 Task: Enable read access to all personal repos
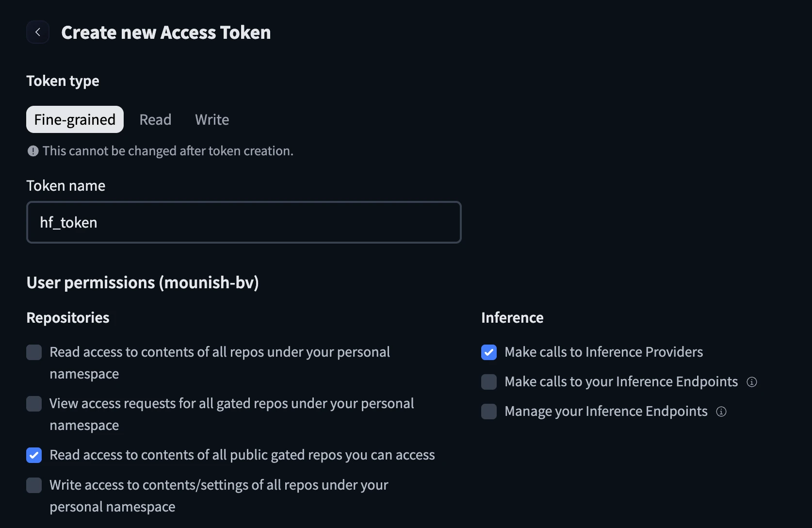(34, 352)
